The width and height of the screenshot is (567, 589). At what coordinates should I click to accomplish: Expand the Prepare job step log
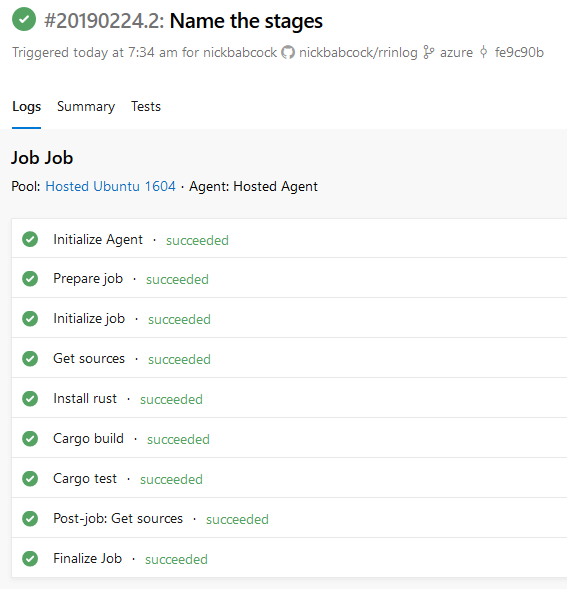point(289,278)
